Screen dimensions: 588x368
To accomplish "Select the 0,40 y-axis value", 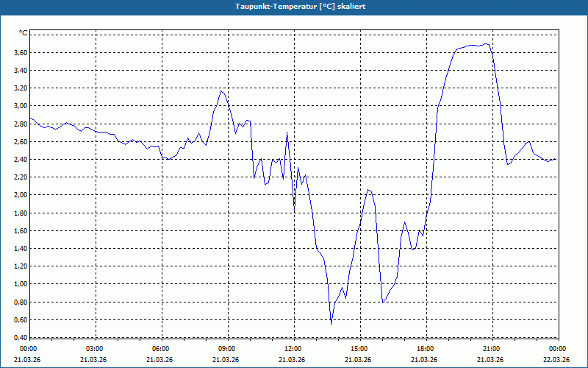I will [21, 338].
